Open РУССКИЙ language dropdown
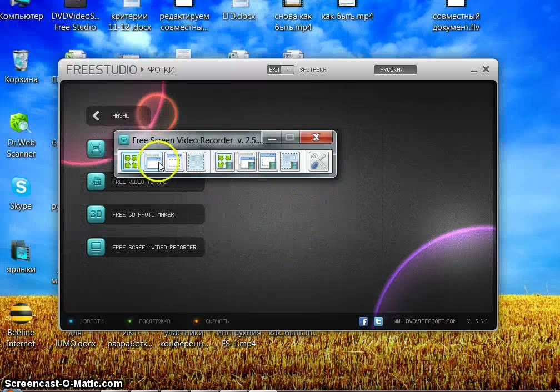 [x=396, y=69]
